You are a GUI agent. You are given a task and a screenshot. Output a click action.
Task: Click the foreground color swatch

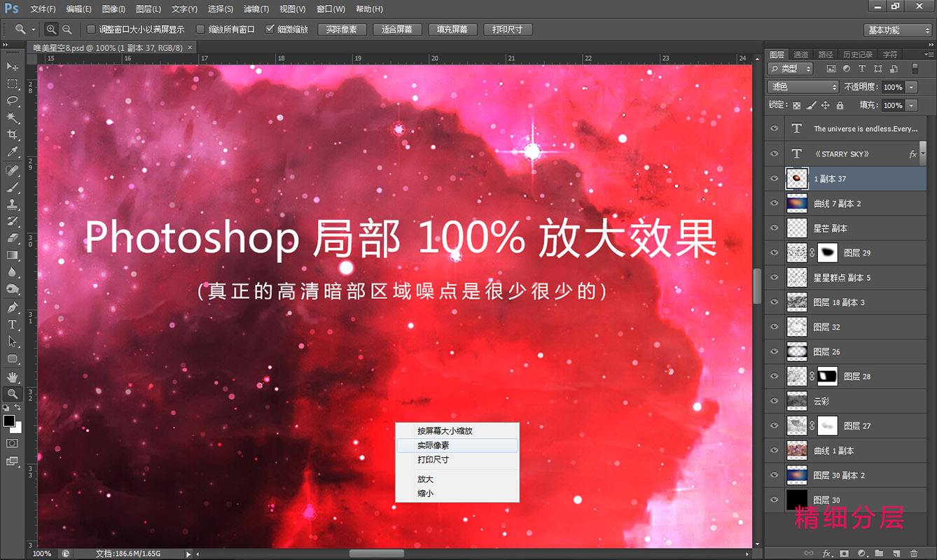[x=9, y=421]
